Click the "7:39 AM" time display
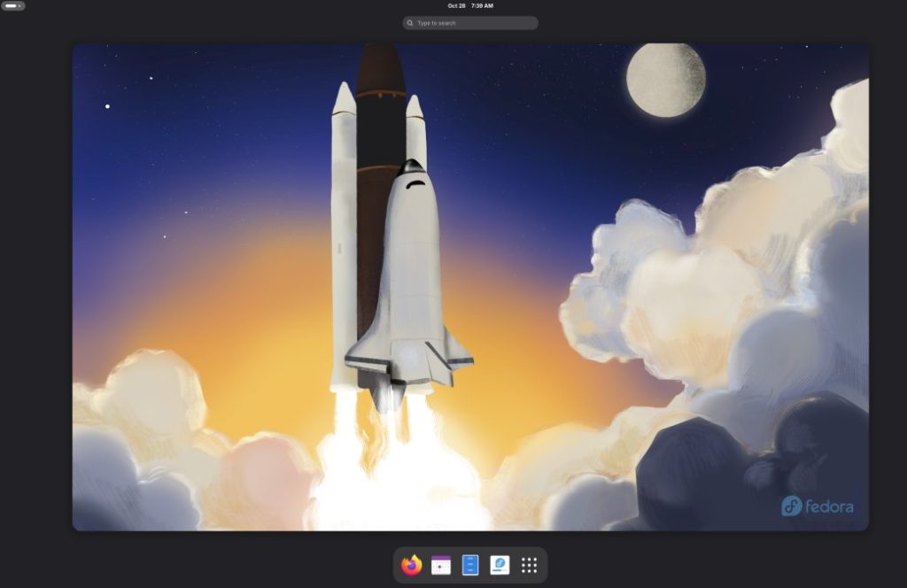Viewport: 907px width, 588px height. 483,6
